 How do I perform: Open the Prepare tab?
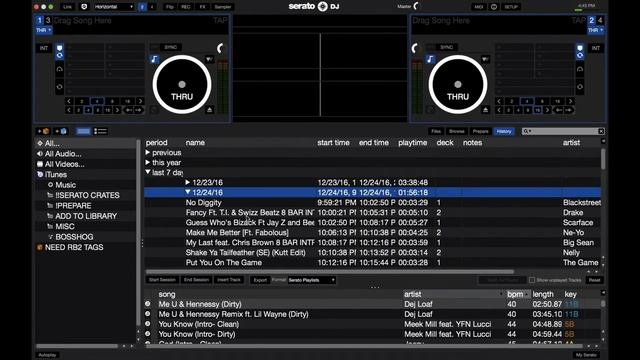[480, 131]
